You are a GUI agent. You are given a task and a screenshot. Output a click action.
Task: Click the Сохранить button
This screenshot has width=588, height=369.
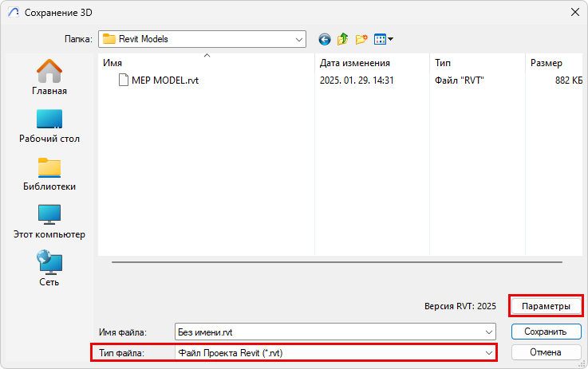(546, 332)
